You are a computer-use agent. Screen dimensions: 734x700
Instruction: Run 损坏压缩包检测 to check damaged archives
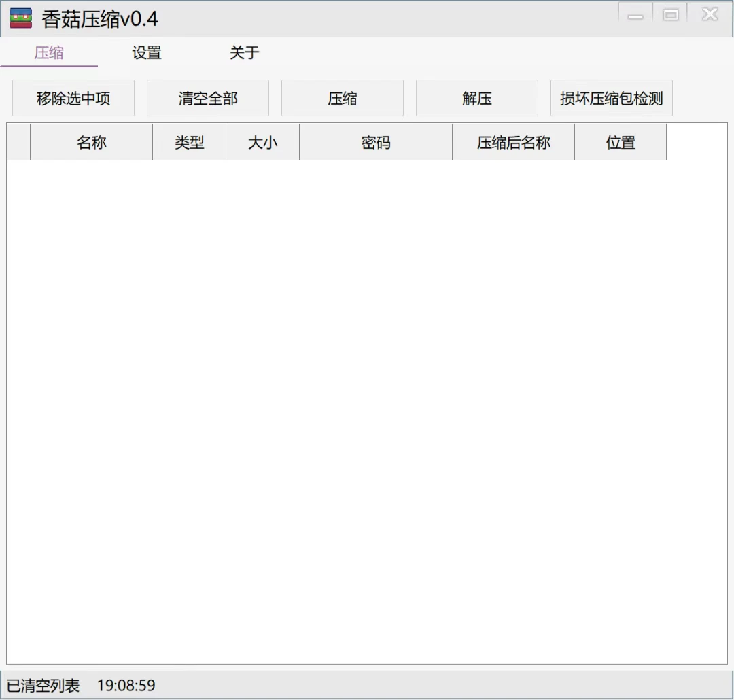611,97
